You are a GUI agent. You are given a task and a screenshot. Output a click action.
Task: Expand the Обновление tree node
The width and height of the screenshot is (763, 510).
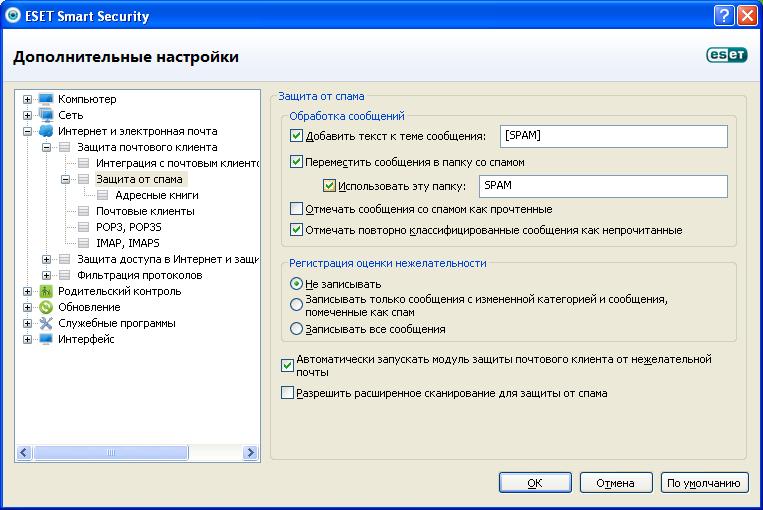pyautogui.click(x=27, y=308)
